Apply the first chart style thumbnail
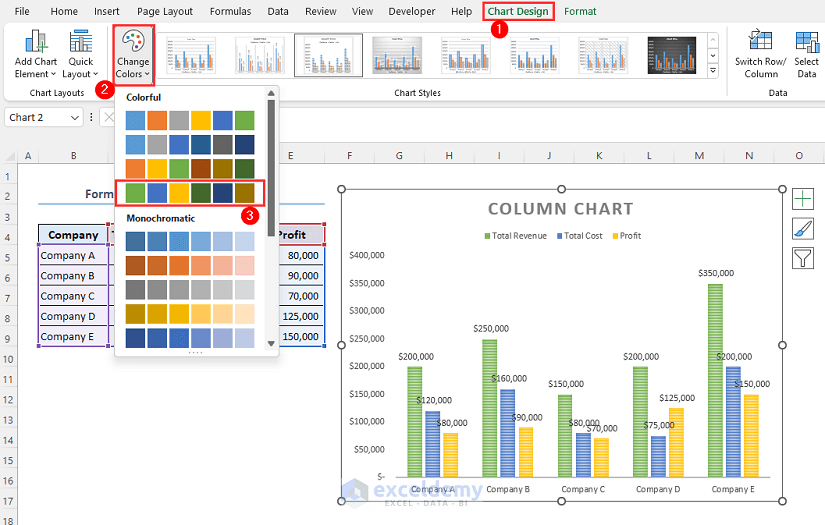The width and height of the screenshot is (825, 525). [x=191, y=55]
